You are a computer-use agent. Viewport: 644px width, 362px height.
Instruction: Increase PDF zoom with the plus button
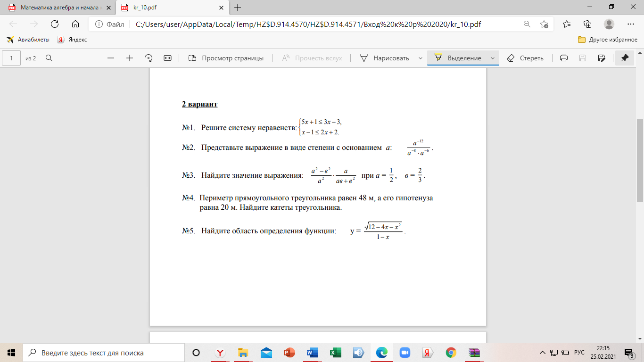130,58
